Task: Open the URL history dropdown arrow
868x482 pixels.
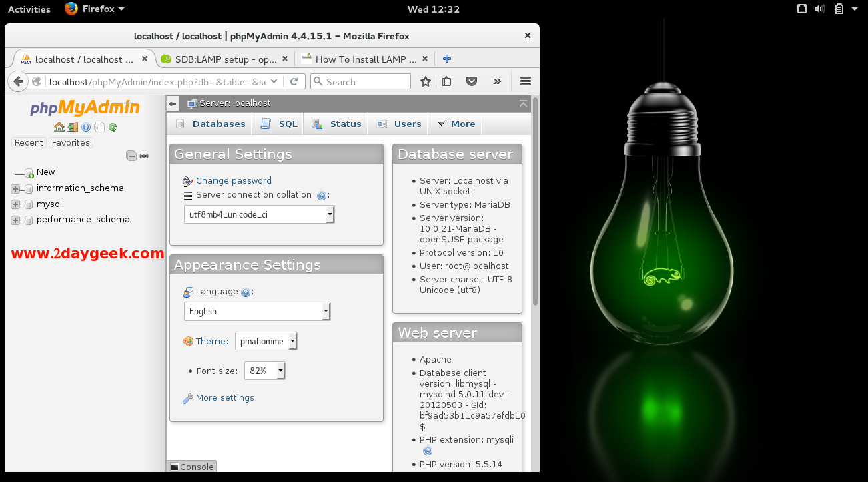Action: pyautogui.click(x=275, y=82)
